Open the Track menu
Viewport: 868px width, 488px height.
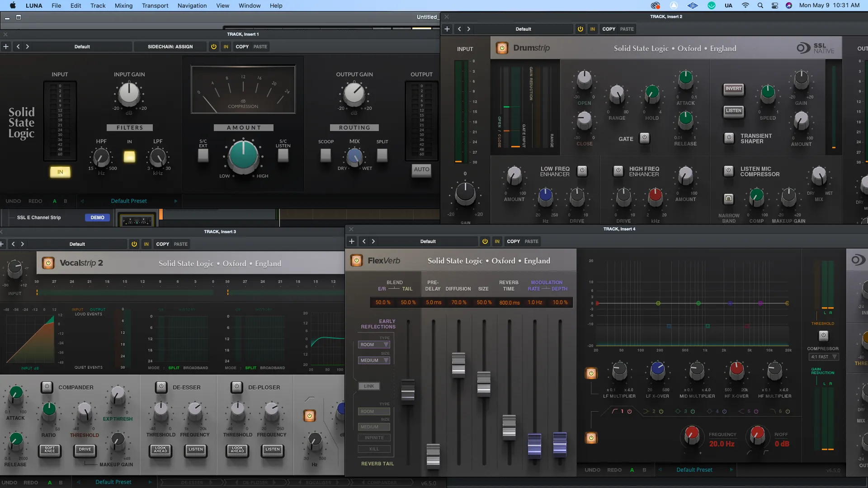[98, 5]
